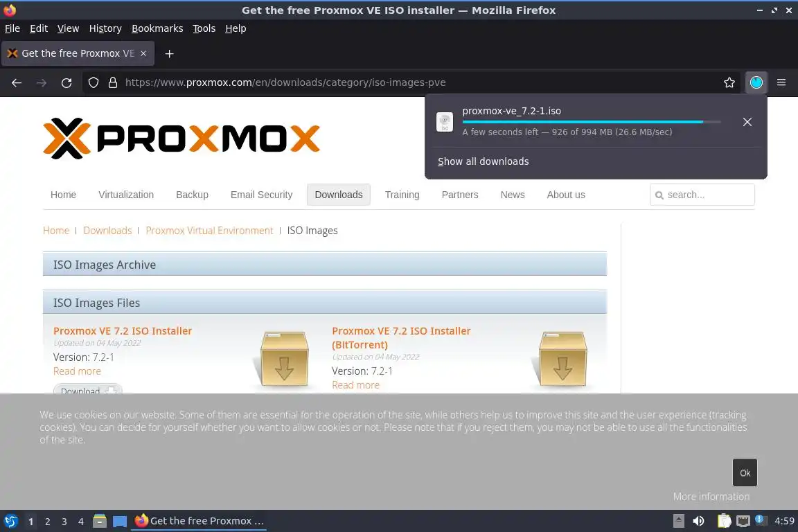Open the Edit menu
Viewport: 798px width, 532px height.
click(x=39, y=28)
